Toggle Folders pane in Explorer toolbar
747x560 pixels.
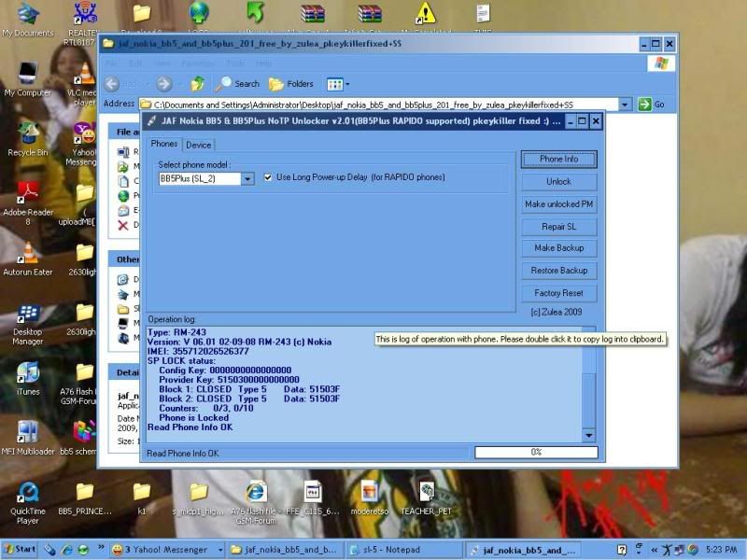pyautogui.click(x=291, y=84)
